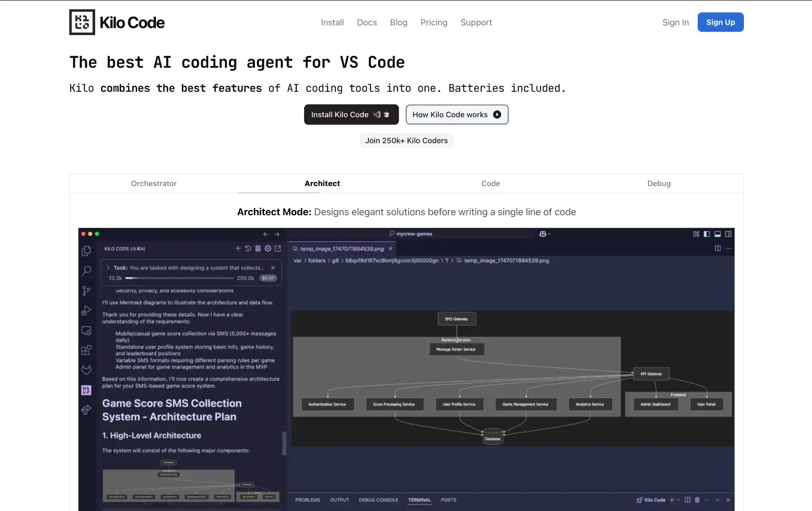Image resolution: width=812 pixels, height=511 pixels.
Task: Click split editor icon
Action: pos(718,249)
